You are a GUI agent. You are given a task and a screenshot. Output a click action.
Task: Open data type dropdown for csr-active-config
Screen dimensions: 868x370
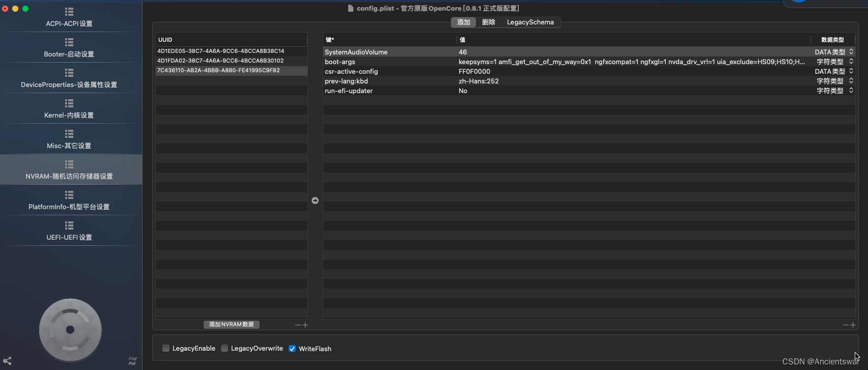point(851,71)
